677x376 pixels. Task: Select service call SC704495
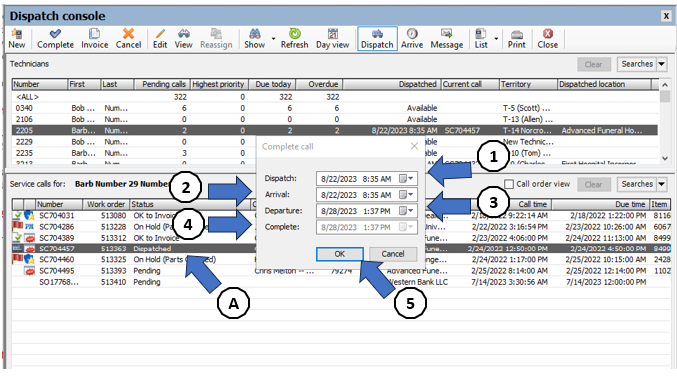click(x=341, y=271)
